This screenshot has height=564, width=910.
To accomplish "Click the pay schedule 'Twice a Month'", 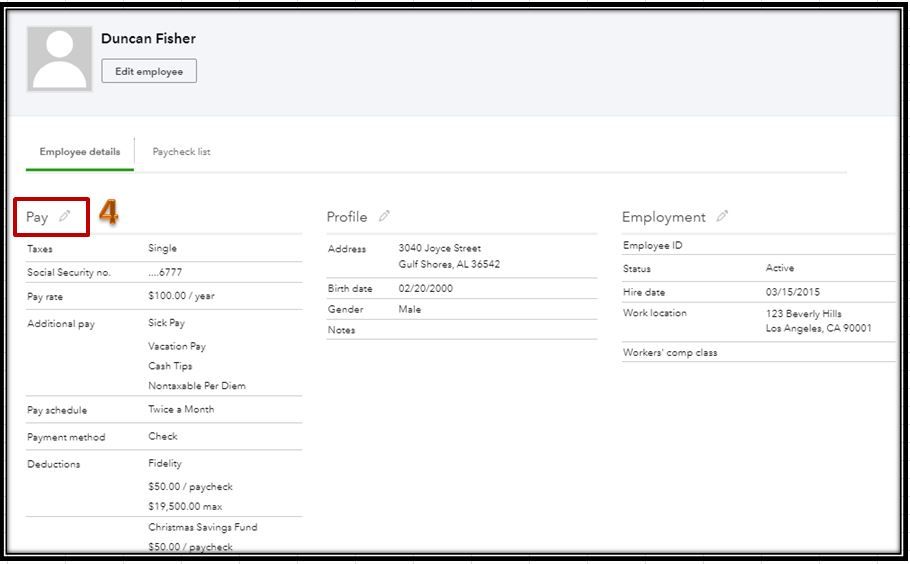I will click(181, 409).
